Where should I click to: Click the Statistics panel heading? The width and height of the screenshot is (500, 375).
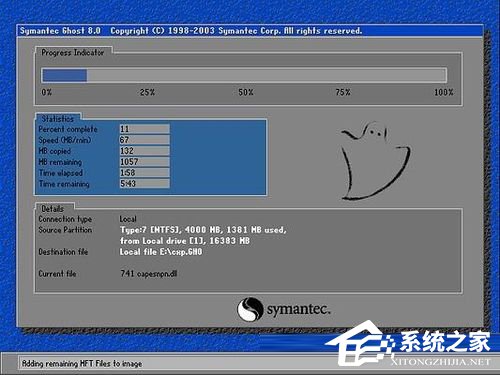pyautogui.click(x=58, y=118)
